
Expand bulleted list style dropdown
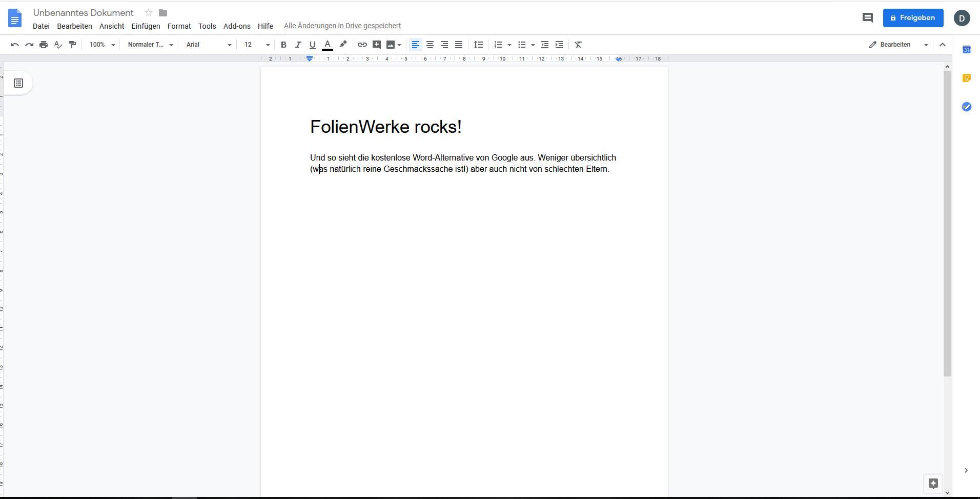coord(533,45)
